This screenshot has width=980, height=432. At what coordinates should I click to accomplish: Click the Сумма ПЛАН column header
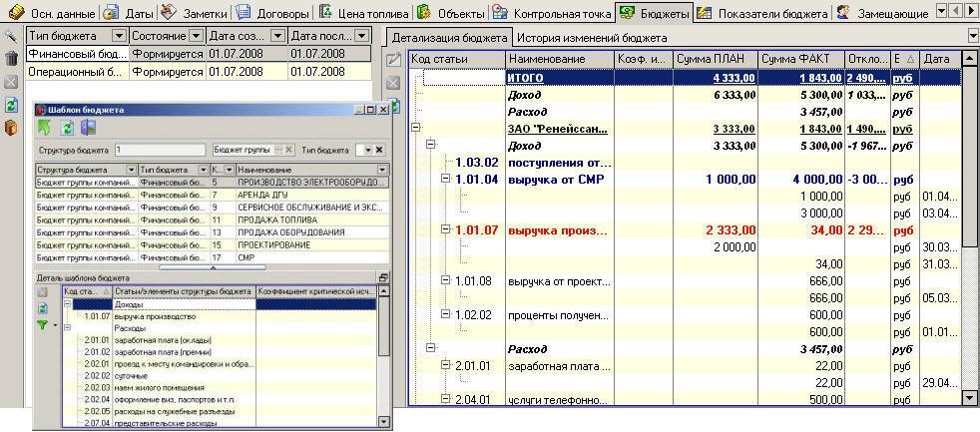pos(716,59)
